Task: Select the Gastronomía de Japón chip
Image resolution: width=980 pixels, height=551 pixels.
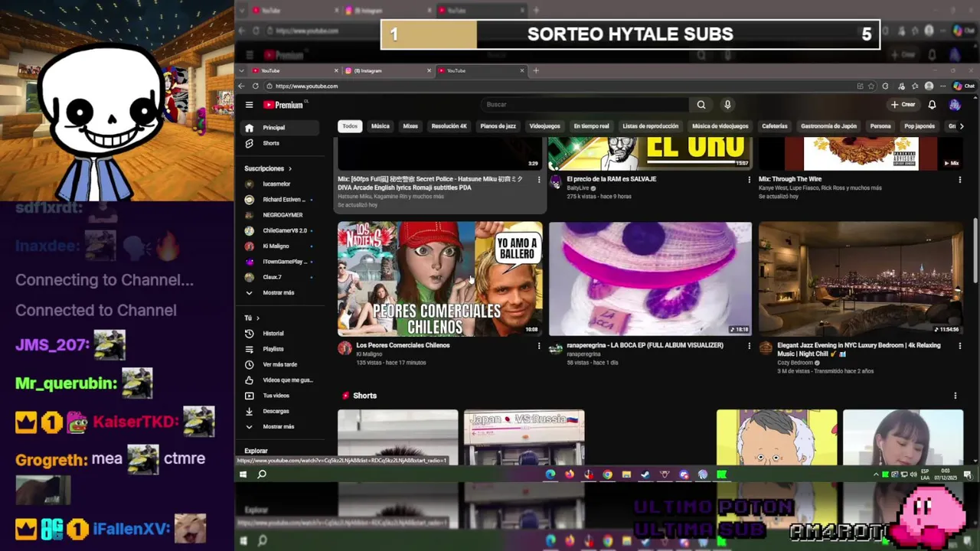Action: [829, 126]
